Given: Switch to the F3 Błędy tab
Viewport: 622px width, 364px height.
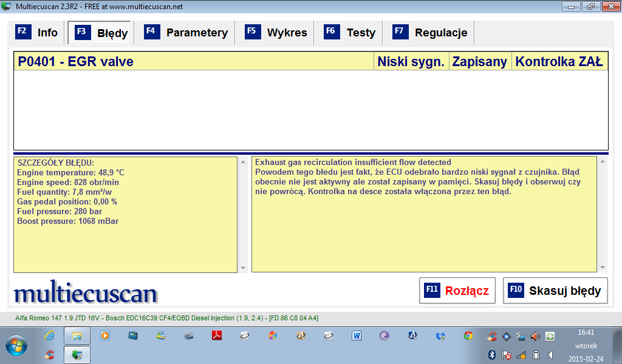Looking at the screenshot, I should click(99, 33).
